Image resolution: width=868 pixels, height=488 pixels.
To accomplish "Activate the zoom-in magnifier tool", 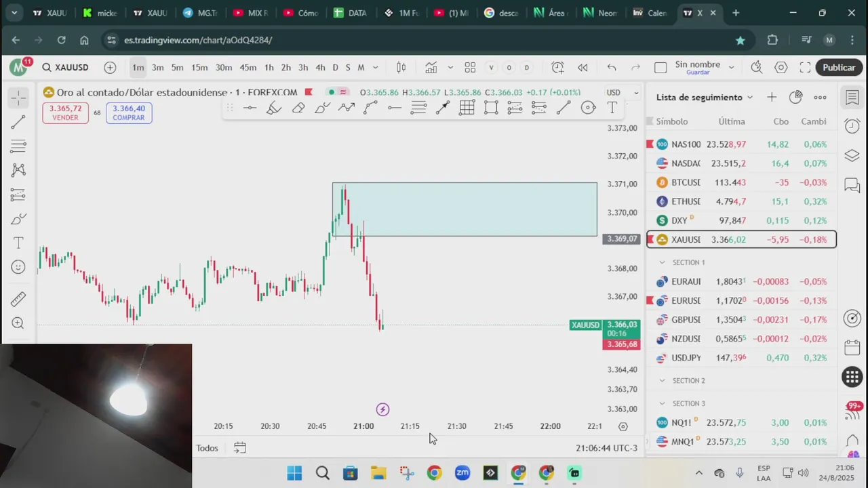I will pos(18,323).
